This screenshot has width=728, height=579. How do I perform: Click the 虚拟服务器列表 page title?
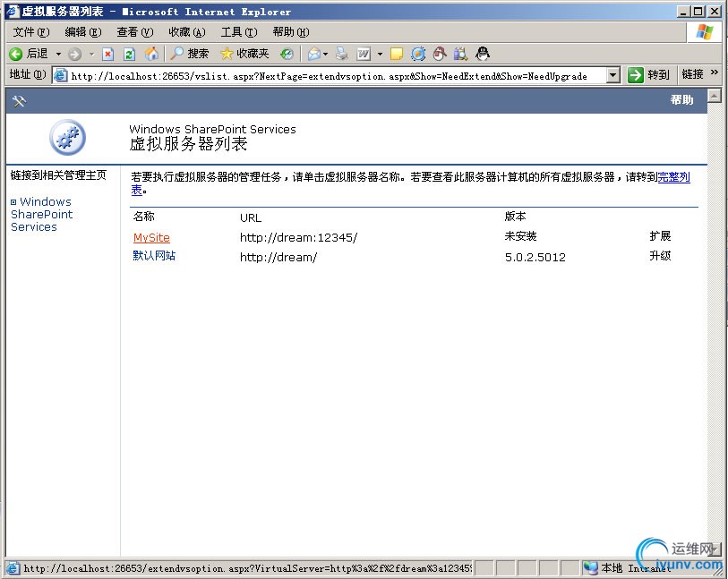188,144
